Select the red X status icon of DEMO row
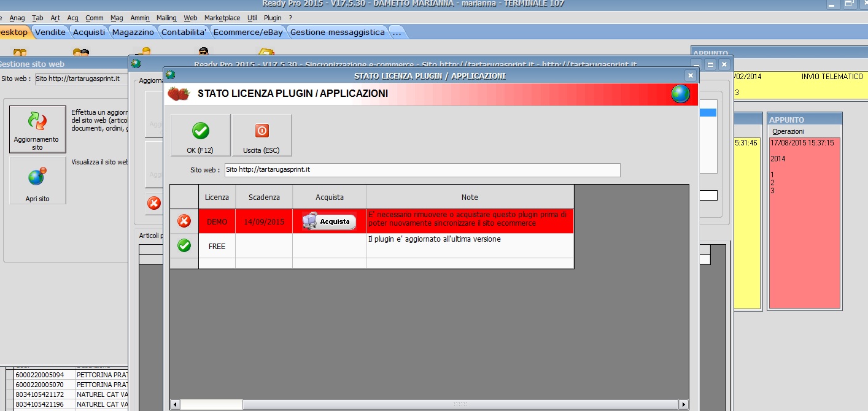868x411 pixels. [184, 221]
